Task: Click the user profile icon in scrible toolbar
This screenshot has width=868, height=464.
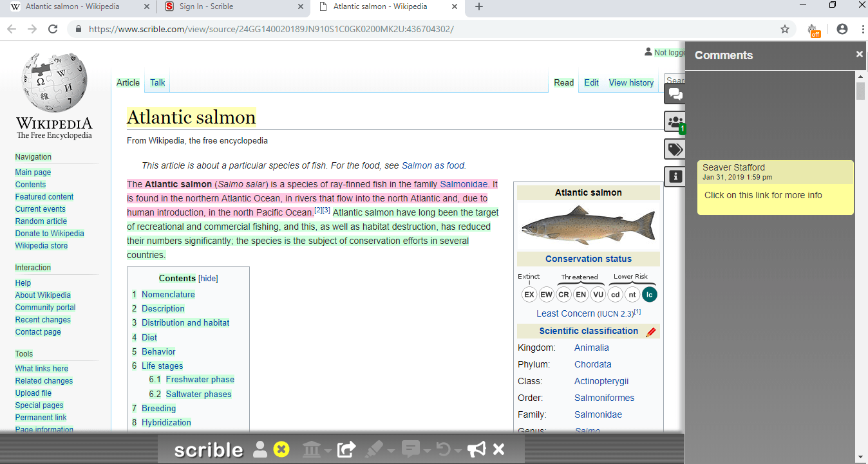Action: tap(260, 449)
